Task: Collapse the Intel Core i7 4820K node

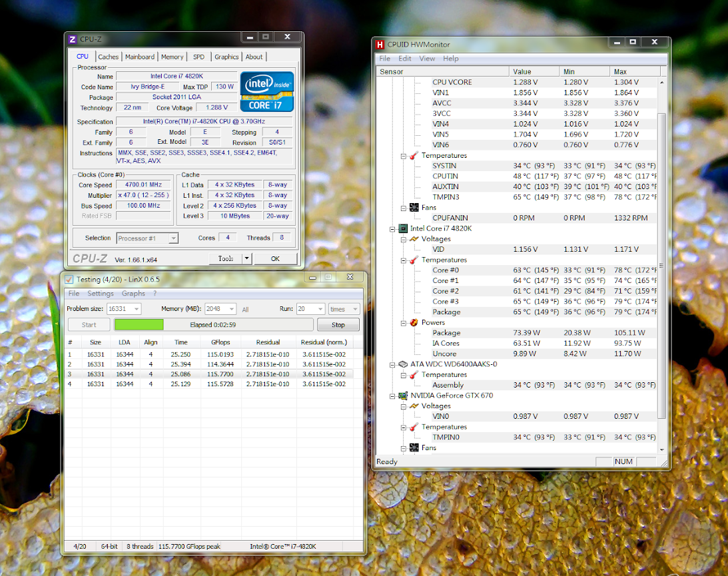Action: [392, 229]
